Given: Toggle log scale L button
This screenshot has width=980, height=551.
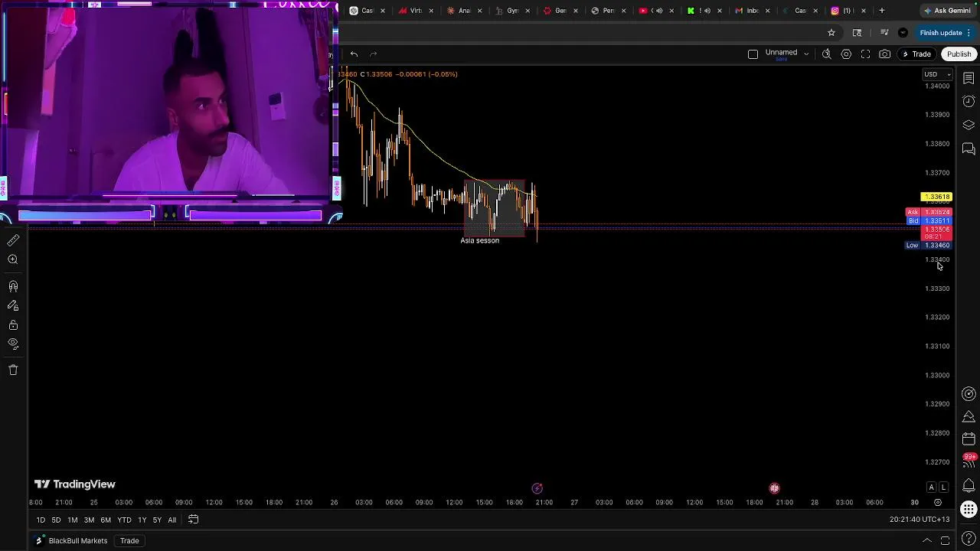Looking at the screenshot, I should 944,487.
